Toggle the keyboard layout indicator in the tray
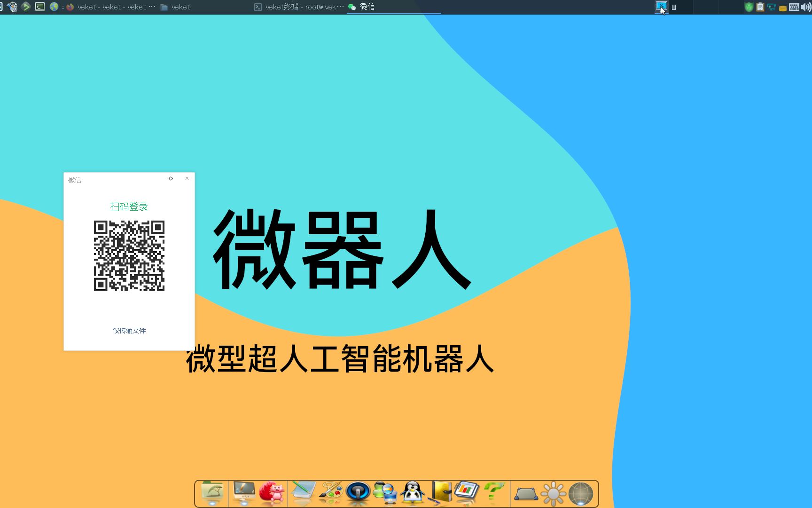Image resolution: width=812 pixels, height=508 pixels. point(795,7)
